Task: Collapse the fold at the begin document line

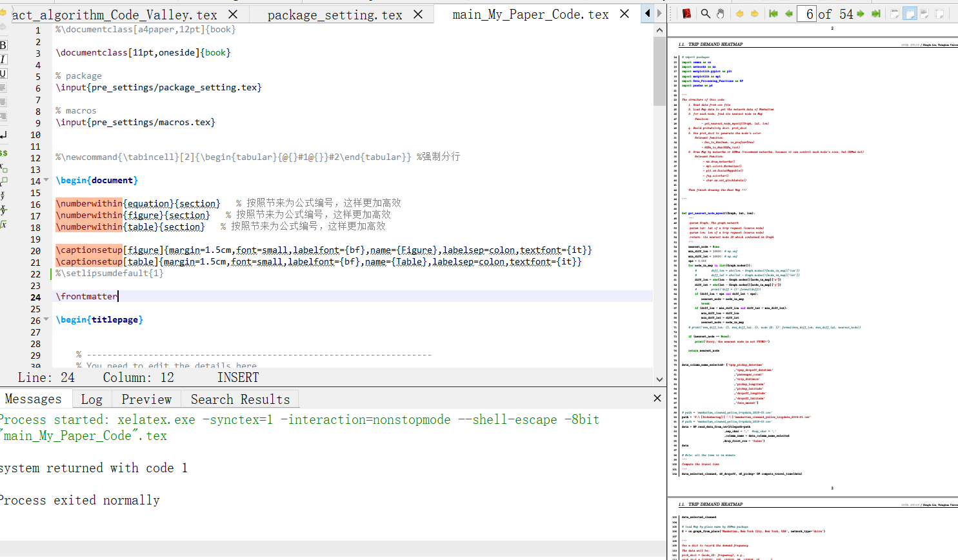Action: click(45, 180)
